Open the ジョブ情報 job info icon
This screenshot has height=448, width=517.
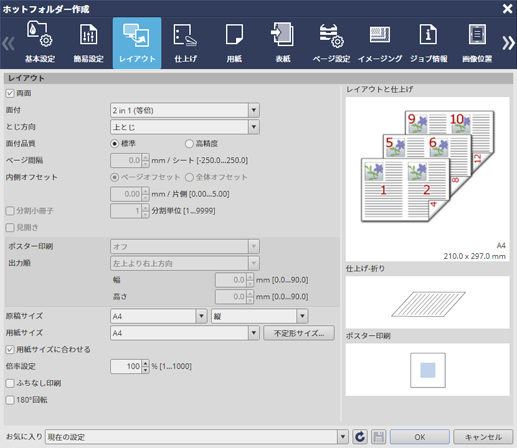[x=429, y=43]
